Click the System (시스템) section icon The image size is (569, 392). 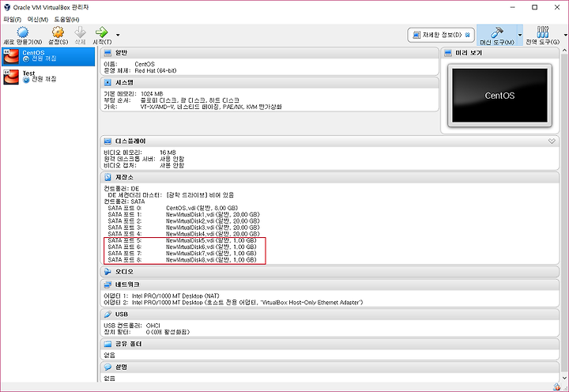[x=107, y=83]
